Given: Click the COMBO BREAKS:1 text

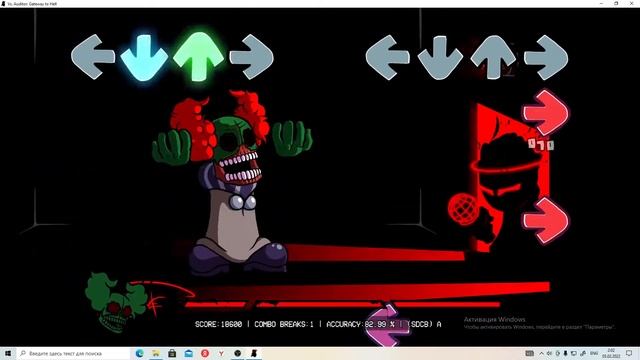Looking at the screenshot, I should pyautogui.click(x=284, y=324).
